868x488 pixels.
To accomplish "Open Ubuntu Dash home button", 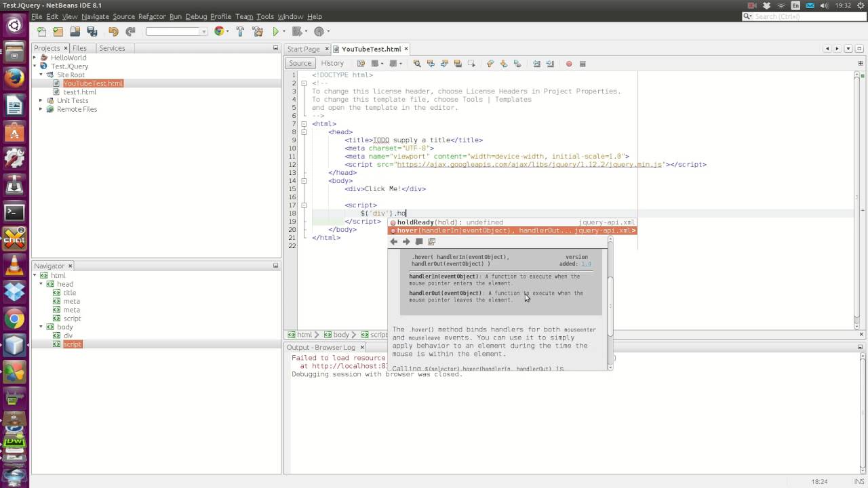I will (x=14, y=26).
